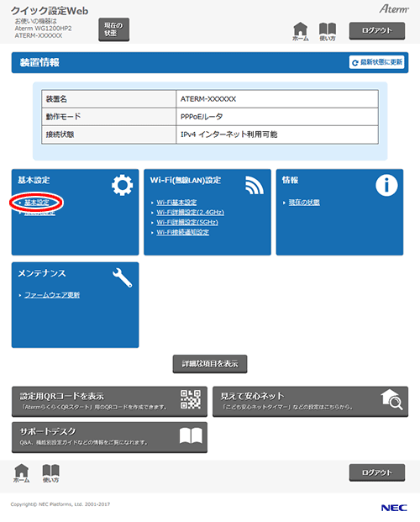Viewport: 420px width, 522px height.
Task: Open ファームウェア更新 link
Action: click(52, 295)
